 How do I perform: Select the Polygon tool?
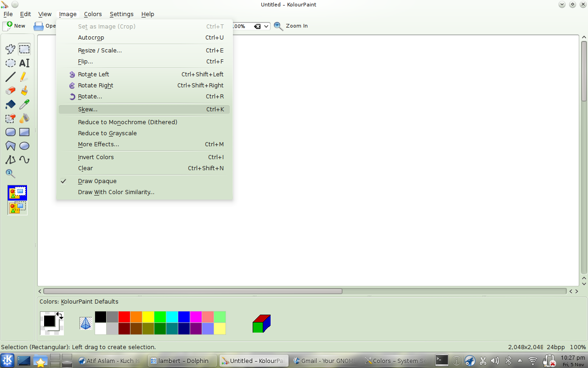tap(10, 146)
